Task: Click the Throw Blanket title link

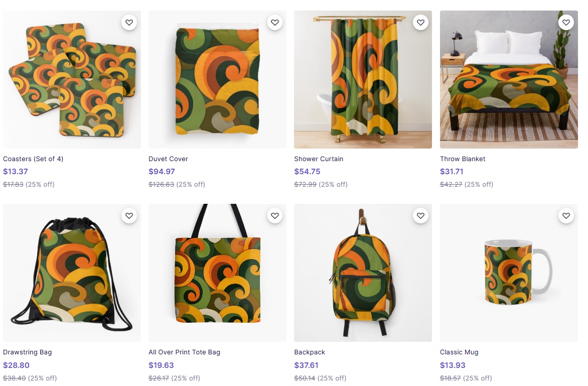Action: click(x=463, y=159)
